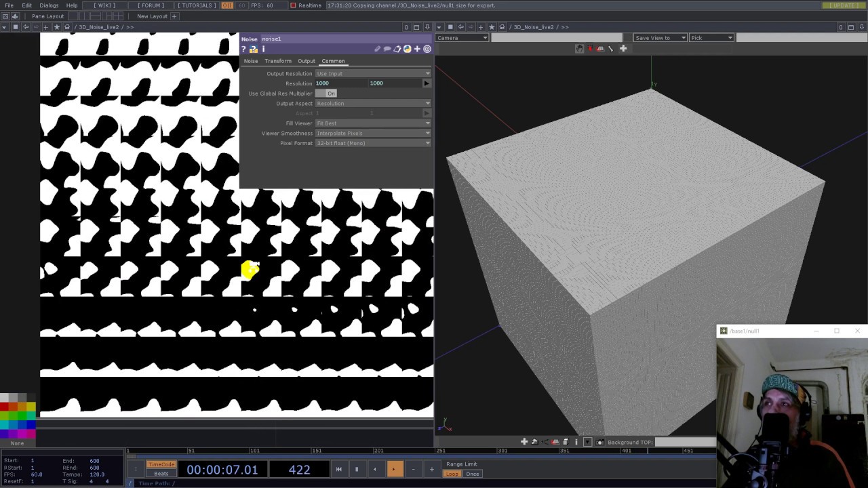Click the red bug icon in geometry viewer toolbar
Image resolution: width=868 pixels, height=488 pixels.
coord(590,49)
